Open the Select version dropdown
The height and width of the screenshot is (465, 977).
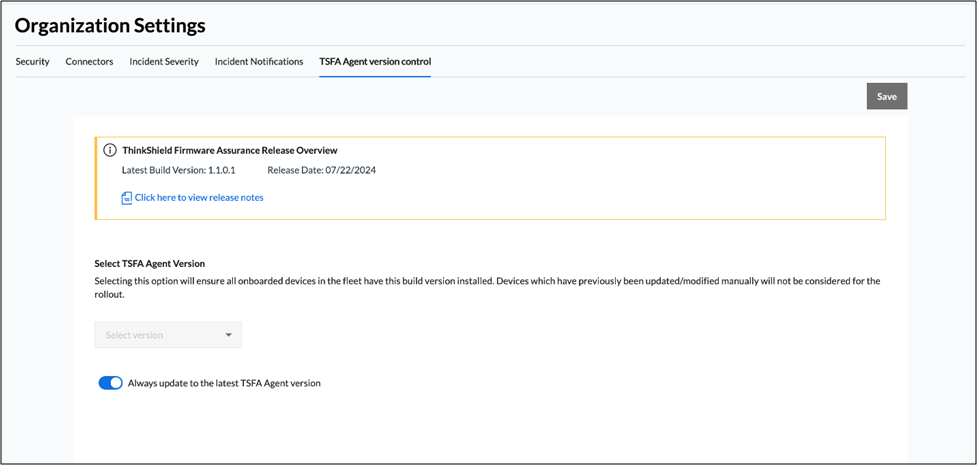[168, 335]
